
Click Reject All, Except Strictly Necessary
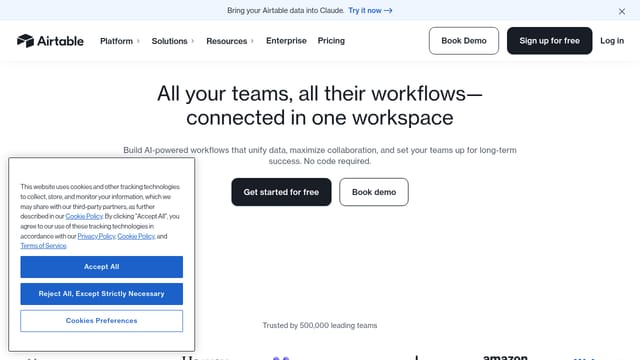102,294
